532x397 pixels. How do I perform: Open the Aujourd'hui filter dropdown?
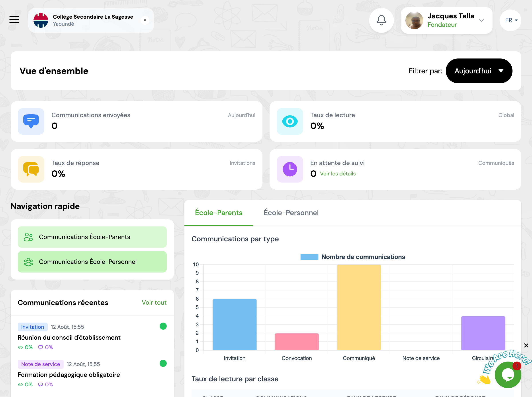(479, 71)
